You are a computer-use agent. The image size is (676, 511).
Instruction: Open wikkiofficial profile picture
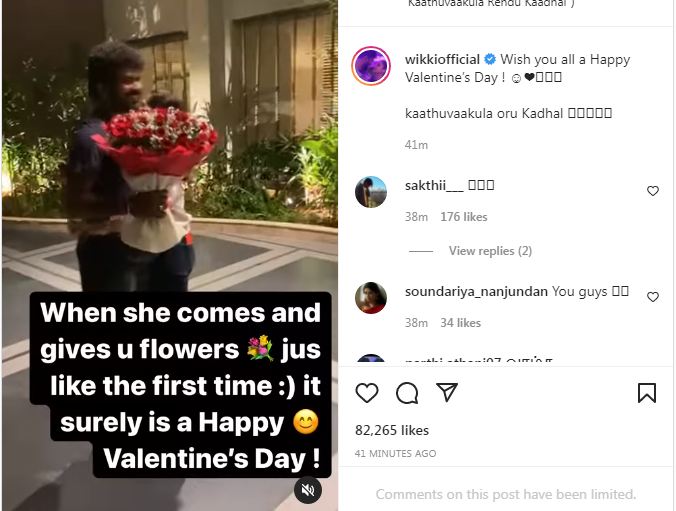(x=371, y=66)
